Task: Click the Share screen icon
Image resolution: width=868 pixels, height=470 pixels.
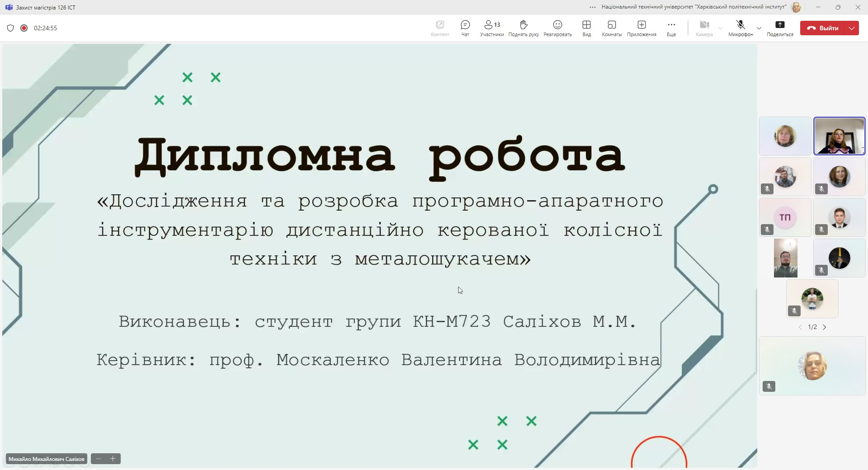Action: 780,28
